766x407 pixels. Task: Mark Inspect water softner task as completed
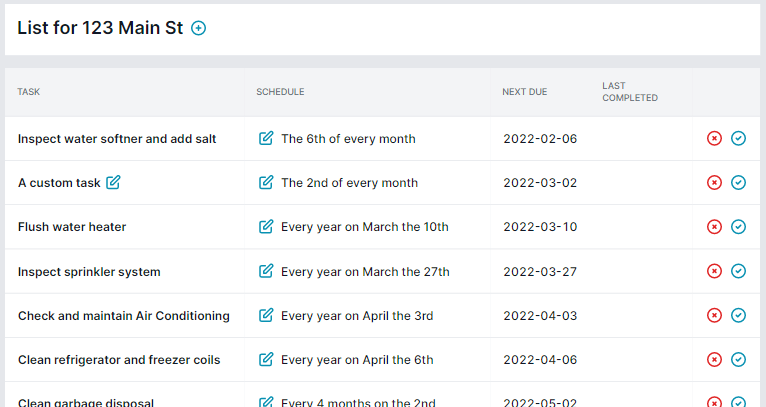tap(738, 139)
